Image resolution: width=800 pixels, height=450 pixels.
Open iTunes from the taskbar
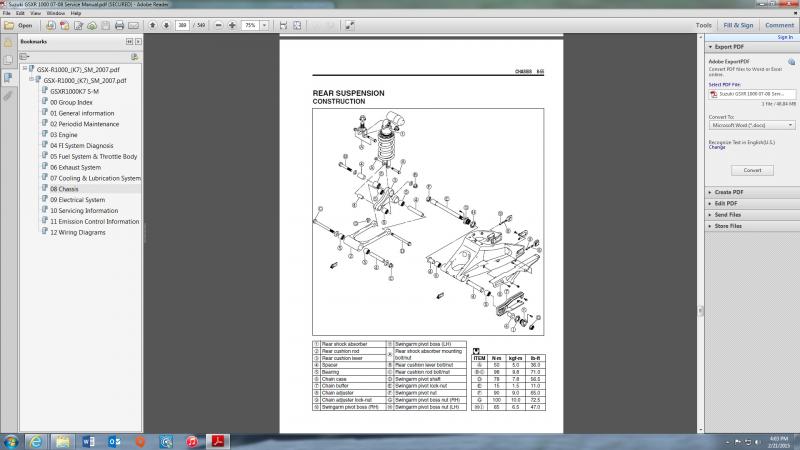(192, 442)
